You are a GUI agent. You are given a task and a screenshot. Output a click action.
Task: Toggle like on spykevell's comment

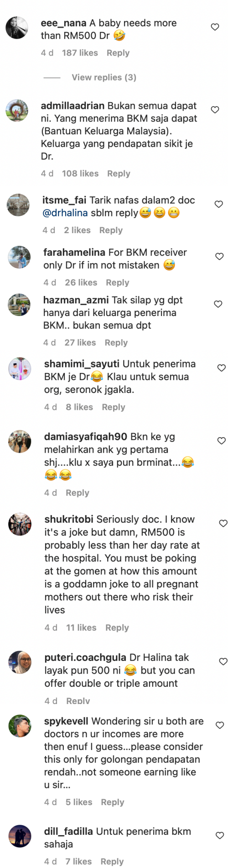click(x=220, y=725)
